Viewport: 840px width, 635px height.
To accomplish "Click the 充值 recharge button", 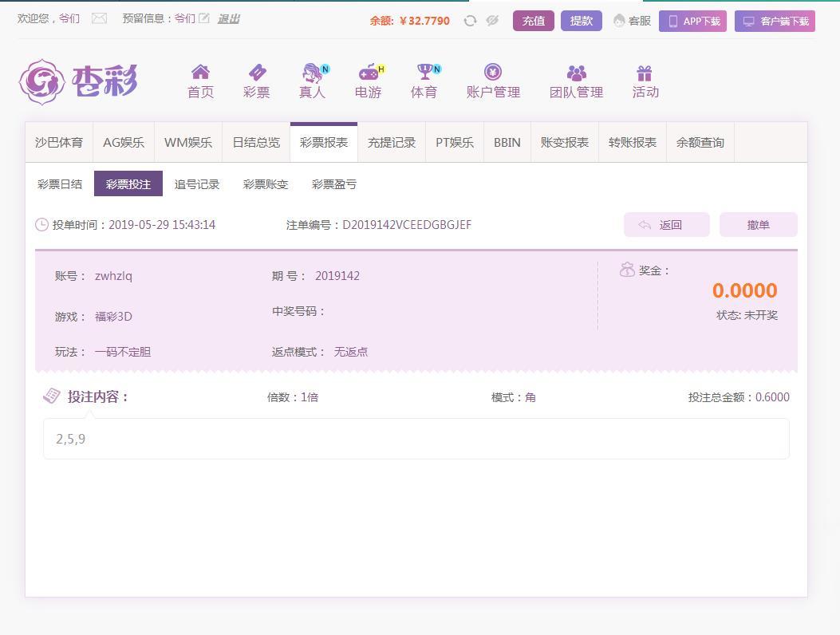I will [533, 21].
